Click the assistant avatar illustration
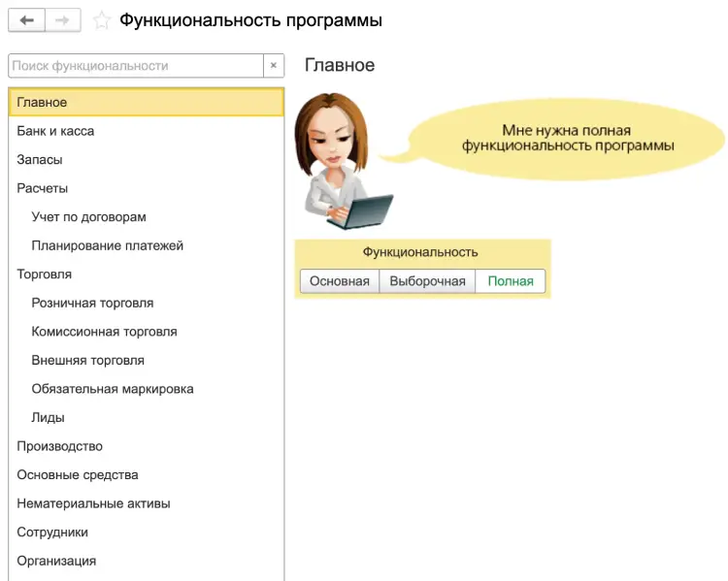The width and height of the screenshot is (728, 581). [x=339, y=158]
